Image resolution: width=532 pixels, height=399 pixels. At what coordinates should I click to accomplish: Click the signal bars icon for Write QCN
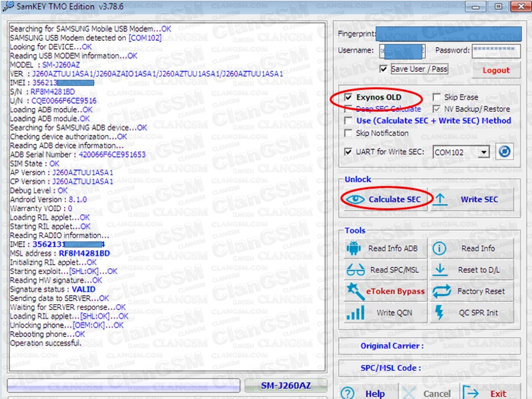(x=355, y=312)
